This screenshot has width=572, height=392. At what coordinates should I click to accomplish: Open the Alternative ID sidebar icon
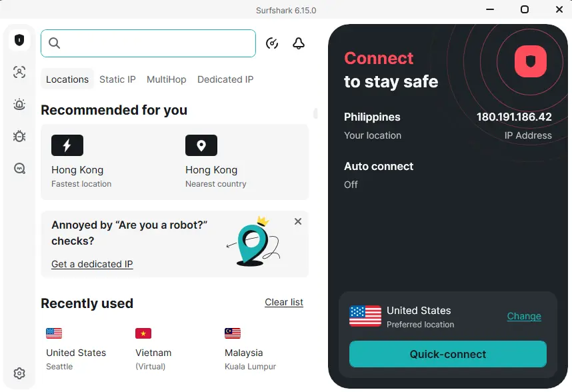19,72
